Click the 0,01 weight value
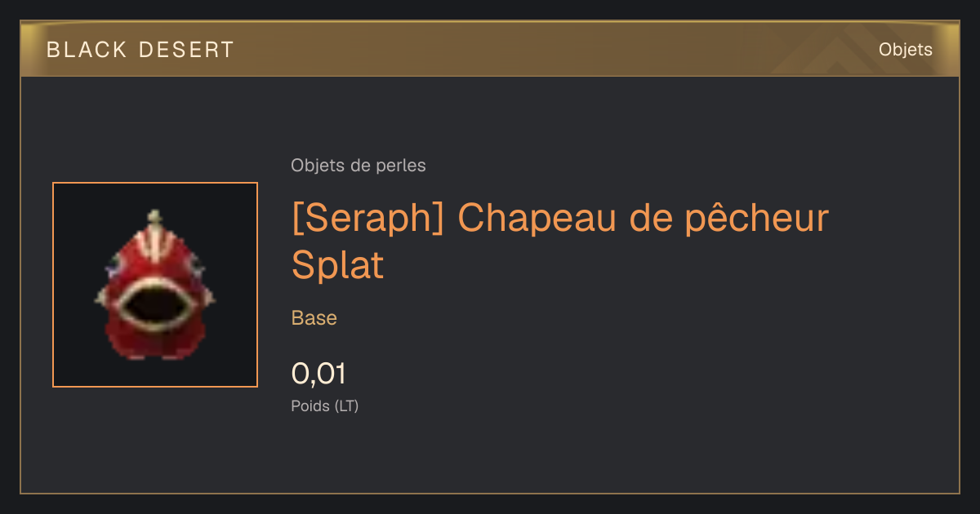The image size is (980, 514). click(x=318, y=374)
